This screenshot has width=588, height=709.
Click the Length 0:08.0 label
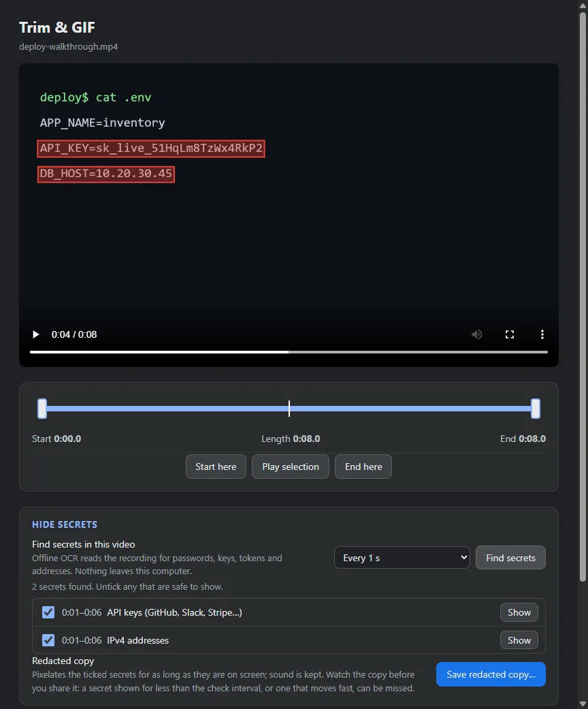[291, 439]
